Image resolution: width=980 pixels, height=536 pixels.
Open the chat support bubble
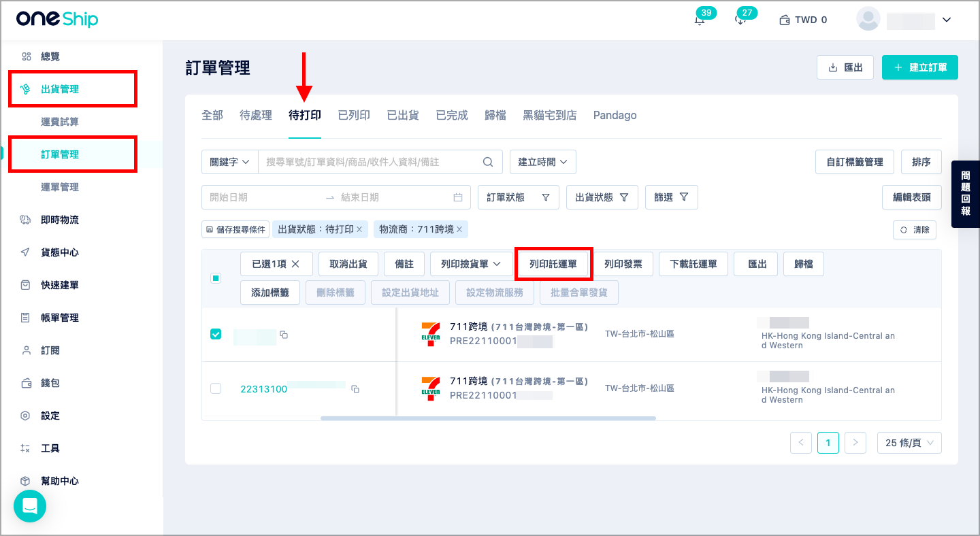pos(30,506)
